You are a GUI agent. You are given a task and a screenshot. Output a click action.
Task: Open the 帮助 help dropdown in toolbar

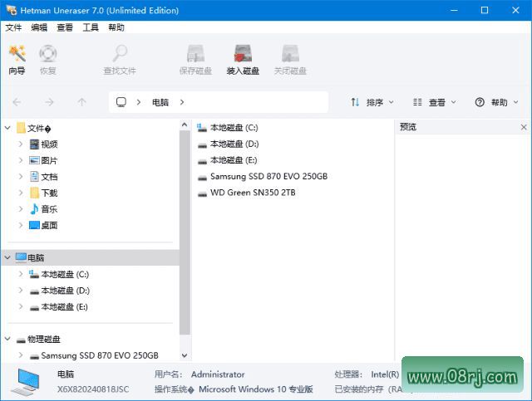click(x=495, y=102)
